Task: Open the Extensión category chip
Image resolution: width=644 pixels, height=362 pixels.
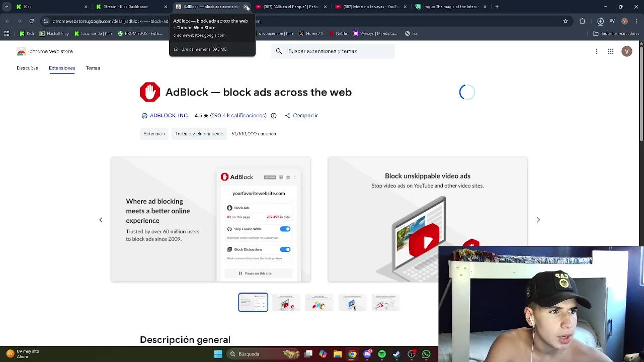Action: click(154, 134)
